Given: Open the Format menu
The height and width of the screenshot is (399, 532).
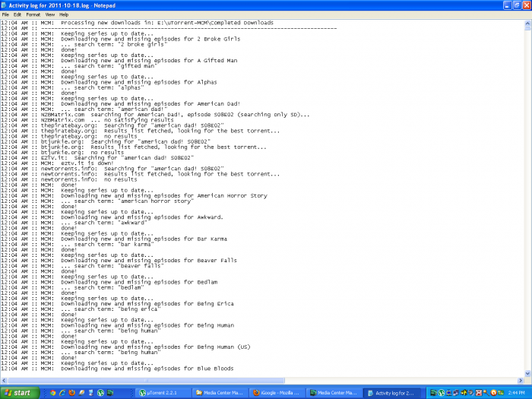Looking at the screenshot, I should pyautogui.click(x=33, y=14).
